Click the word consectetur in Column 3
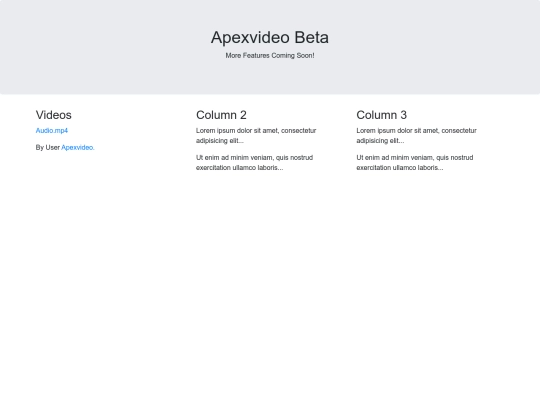 tap(459, 131)
